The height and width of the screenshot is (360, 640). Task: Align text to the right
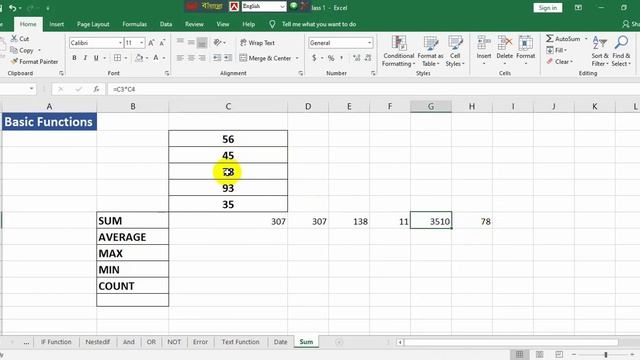click(x=202, y=58)
